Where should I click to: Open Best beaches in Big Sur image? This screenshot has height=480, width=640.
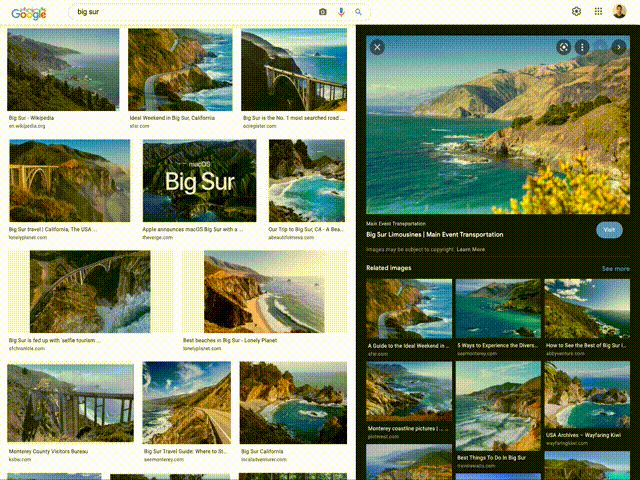point(264,292)
